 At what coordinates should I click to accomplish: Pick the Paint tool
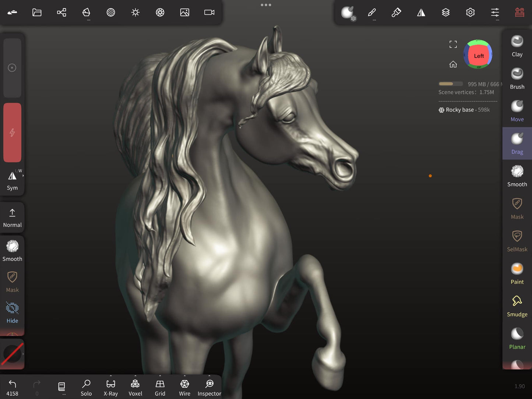click(517, 273)
